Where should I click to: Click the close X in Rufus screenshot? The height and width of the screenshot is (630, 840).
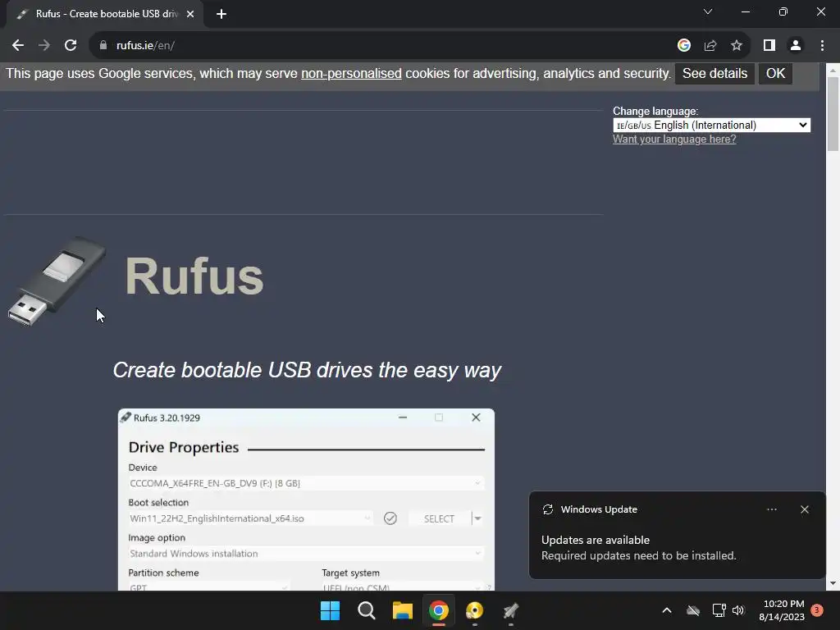click(476, 418)
